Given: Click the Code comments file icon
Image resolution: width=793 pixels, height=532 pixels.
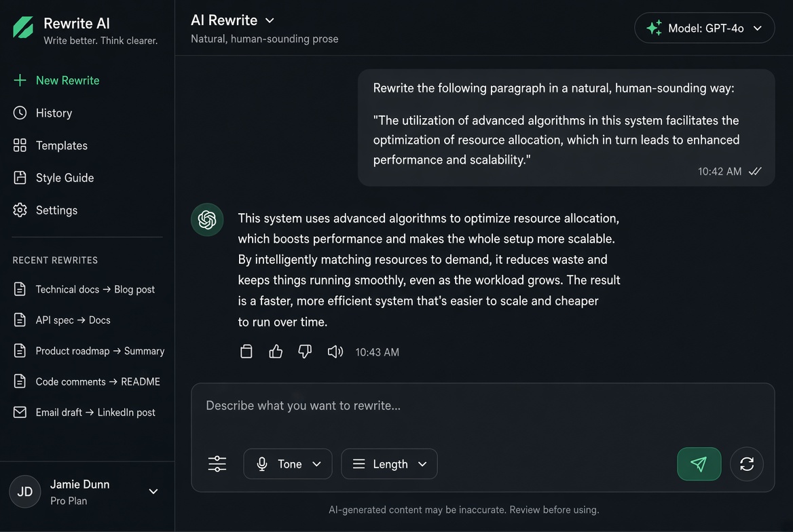Looking at the screenshot, I should tap(20, 382).
